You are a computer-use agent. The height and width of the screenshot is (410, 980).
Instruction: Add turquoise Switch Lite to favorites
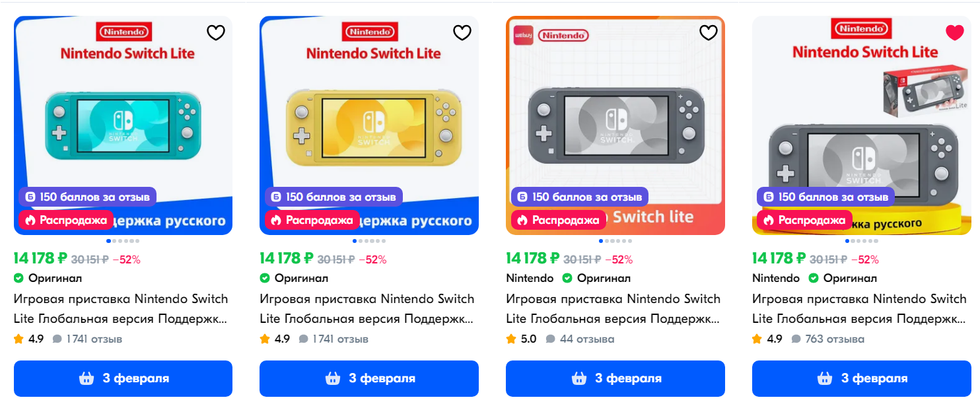216,32
